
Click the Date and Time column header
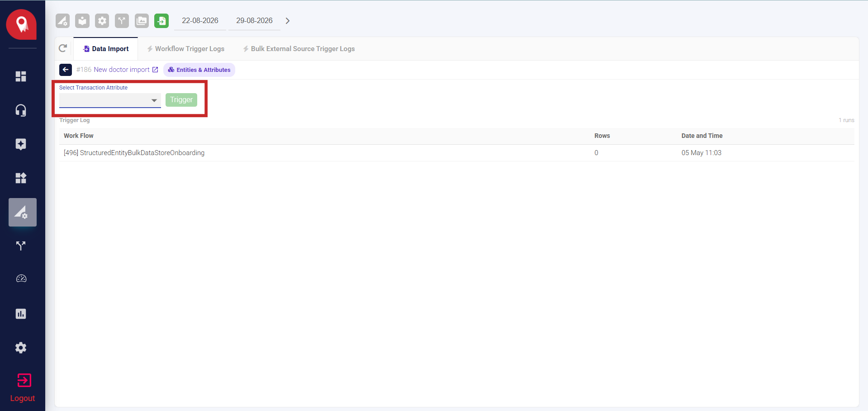pos(702,136)
